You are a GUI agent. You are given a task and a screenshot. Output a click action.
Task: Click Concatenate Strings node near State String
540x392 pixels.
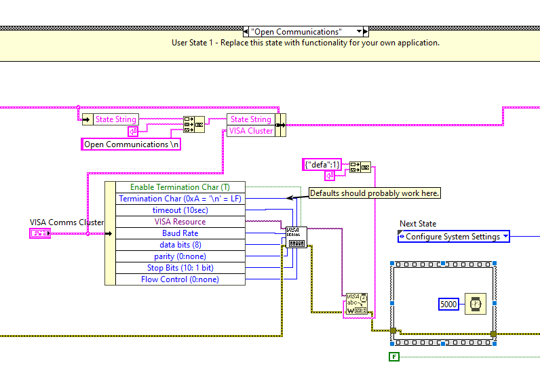pos(194,124)
